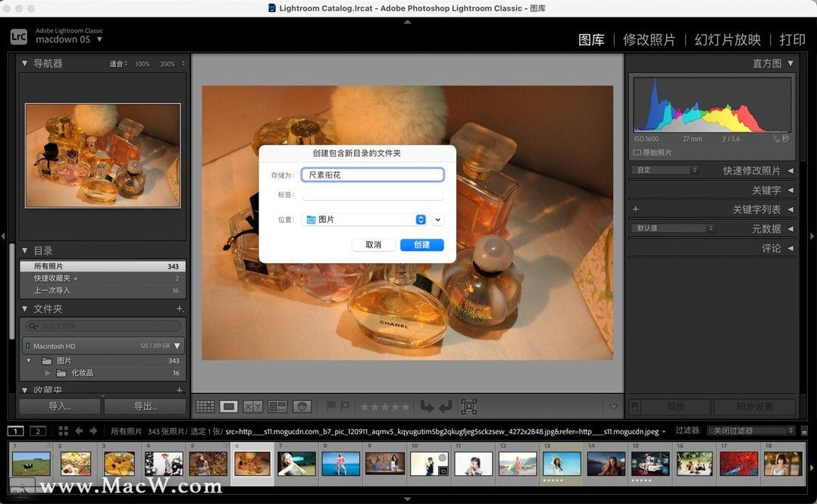The width and height of the screenshot is (817, 504).
Task: Select filmstrip thumbnail number 8
Action: click(x=341, y=463)
